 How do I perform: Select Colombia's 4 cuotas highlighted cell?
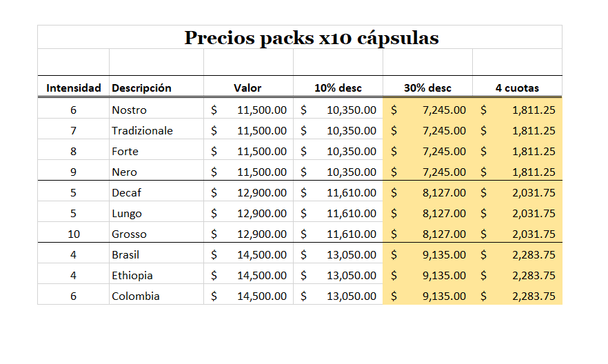[x=518, y=296]
